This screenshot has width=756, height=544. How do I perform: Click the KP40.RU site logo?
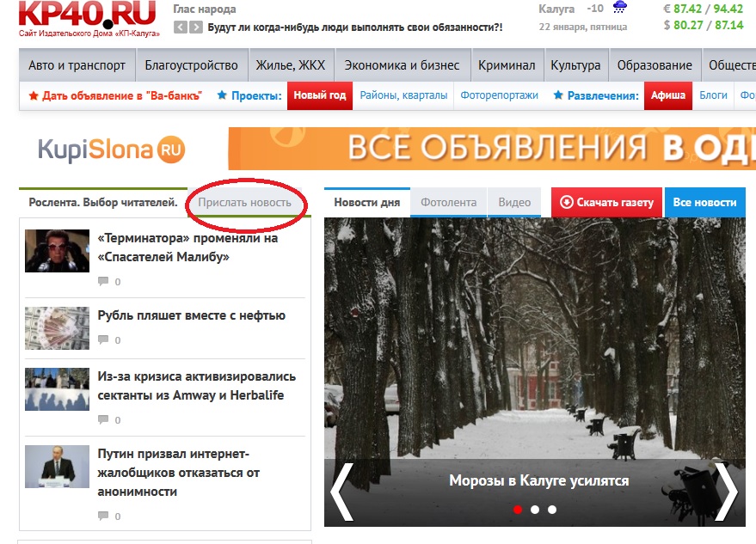coord(89,18)
